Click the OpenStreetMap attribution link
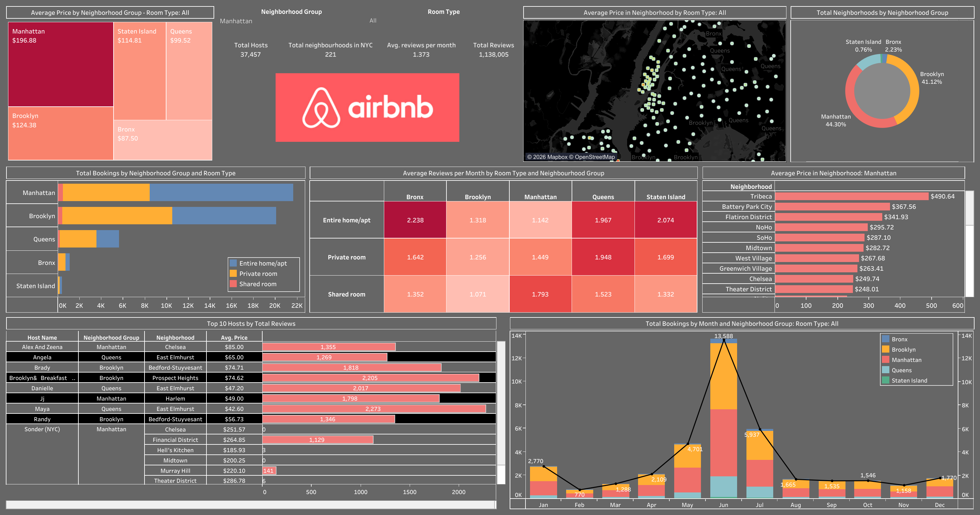Image resolution: width=980 pixels, height=515 pixels. [x=594, y=156]
